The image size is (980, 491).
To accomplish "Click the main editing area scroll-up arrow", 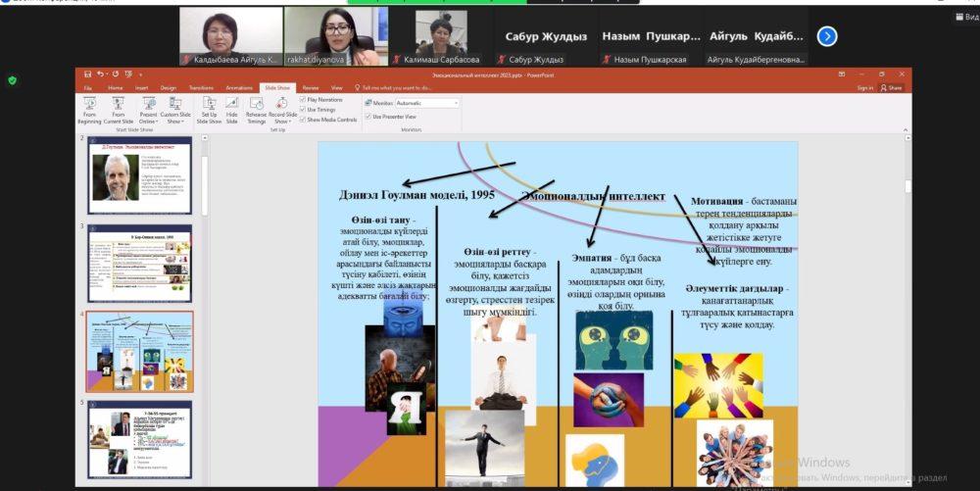I will (907, 139).
